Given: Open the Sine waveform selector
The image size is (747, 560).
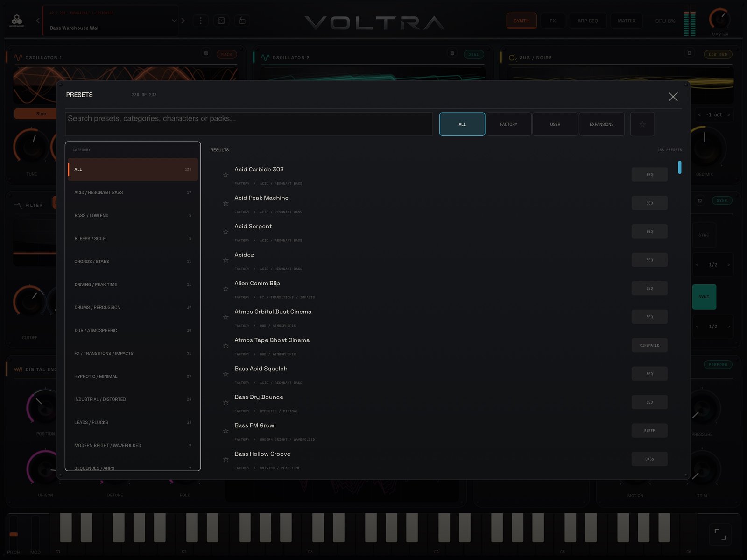Looking at the screenshot, I should click(36, 114).
